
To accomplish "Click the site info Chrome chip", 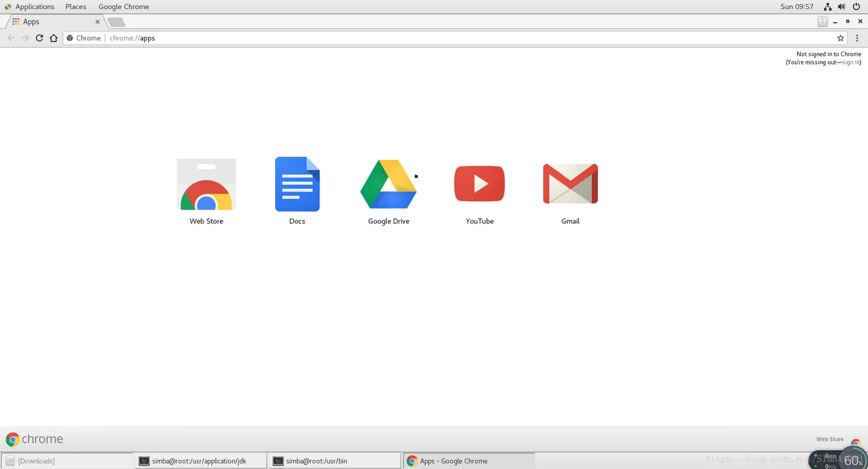I will [84, 38].
